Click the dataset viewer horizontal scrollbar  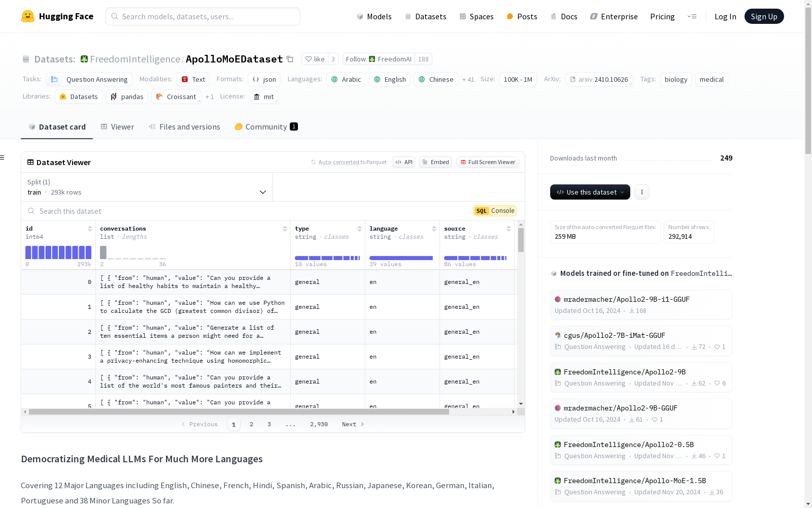(239, 411)
